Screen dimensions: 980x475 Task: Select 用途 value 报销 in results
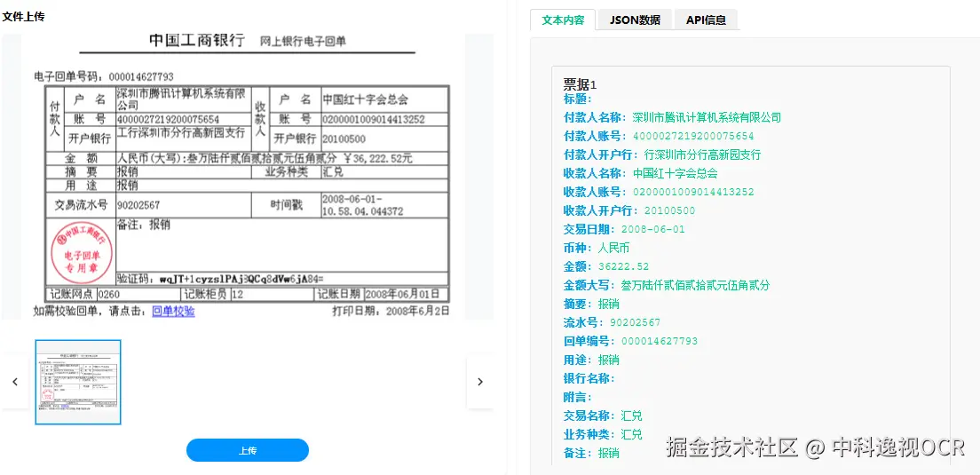pos(609,360)
